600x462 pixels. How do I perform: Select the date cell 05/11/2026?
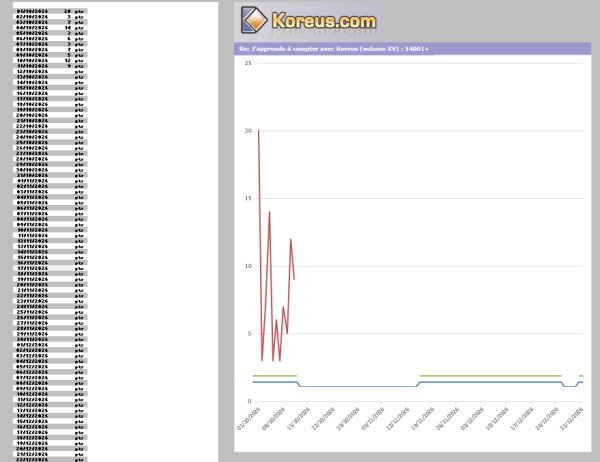(x=32, y=203)
